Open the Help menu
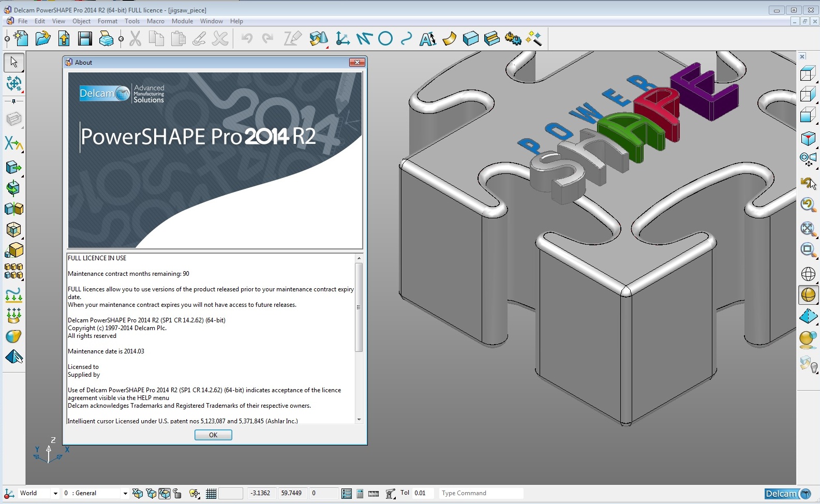The height and width of the screenshot is (504, 820). [236, 21]
